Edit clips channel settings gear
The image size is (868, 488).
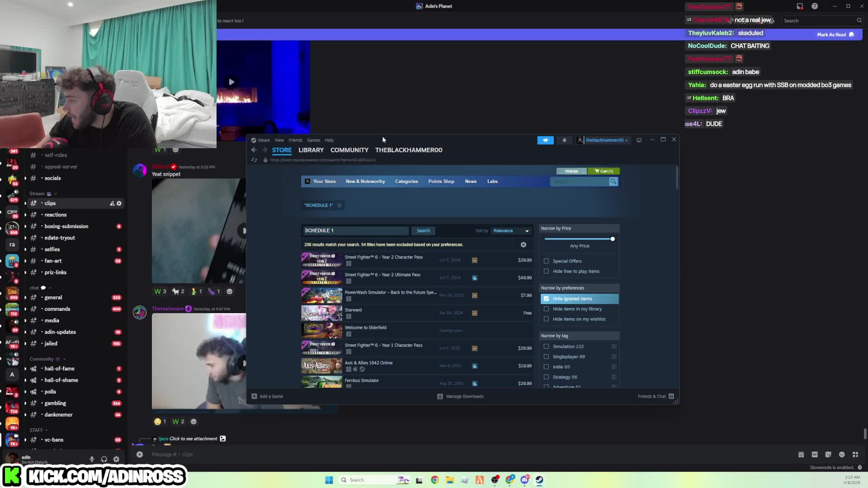coord(119,203)
